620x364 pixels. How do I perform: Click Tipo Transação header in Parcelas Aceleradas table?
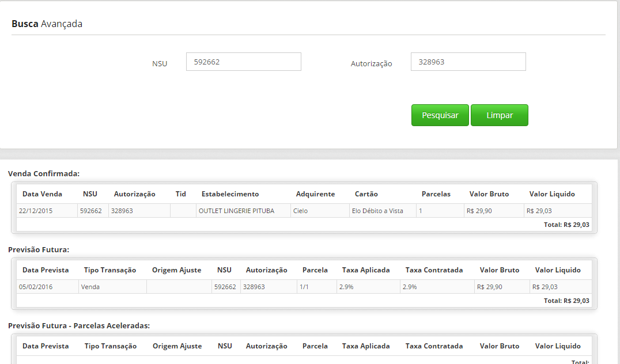[x=110, y=346]
